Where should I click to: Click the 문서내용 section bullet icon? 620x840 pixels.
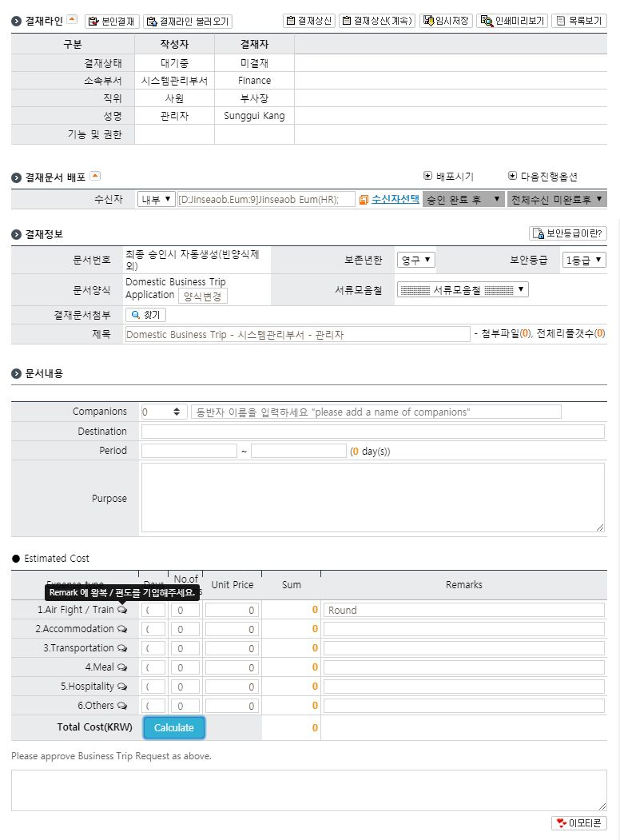click(x=16, y=373)
